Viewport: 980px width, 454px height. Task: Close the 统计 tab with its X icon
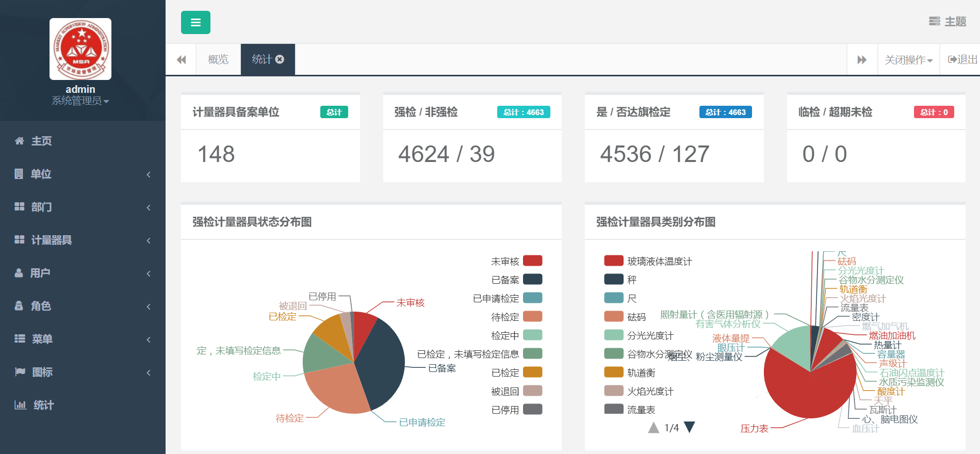pyautogui.click(x=280, y=59)
